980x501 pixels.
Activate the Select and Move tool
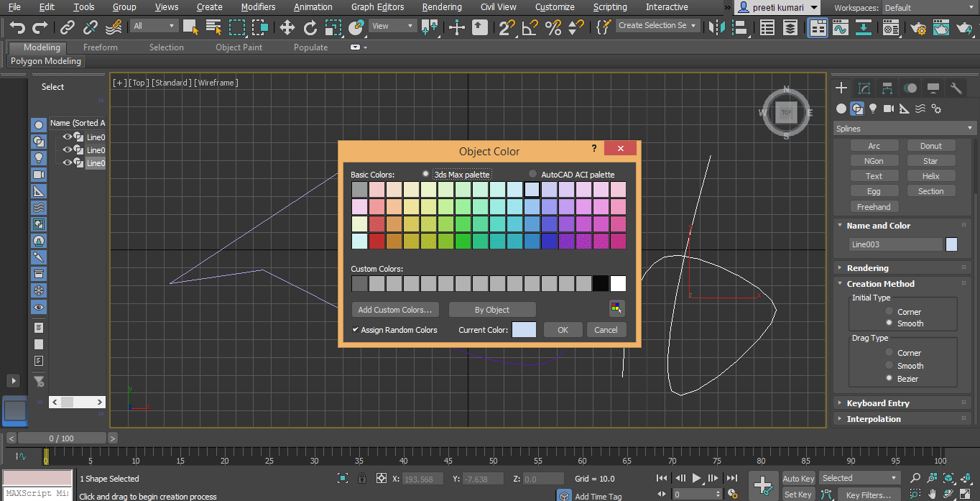287,27
